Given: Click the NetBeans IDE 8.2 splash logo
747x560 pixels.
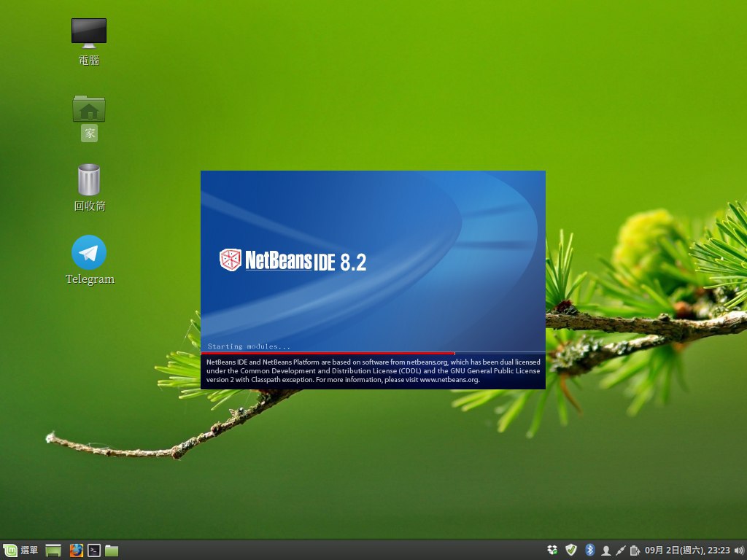Looking at the screenshot, I should (x=293, y=261).
